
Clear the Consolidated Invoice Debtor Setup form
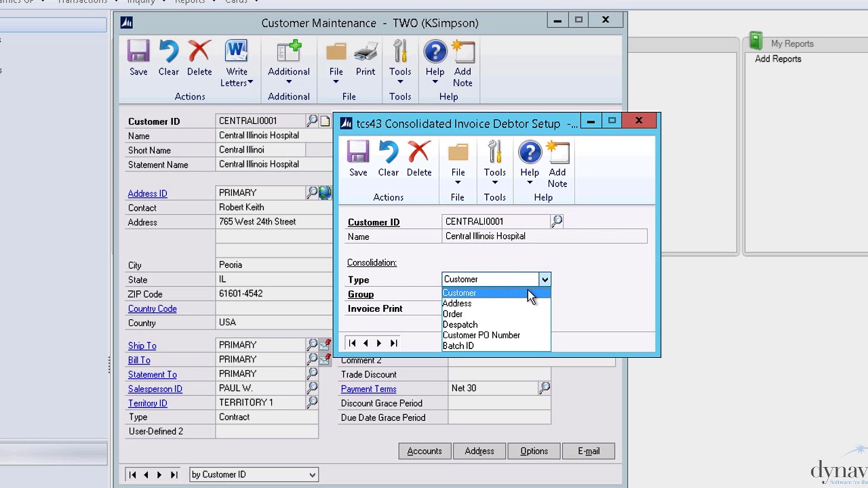389,159
